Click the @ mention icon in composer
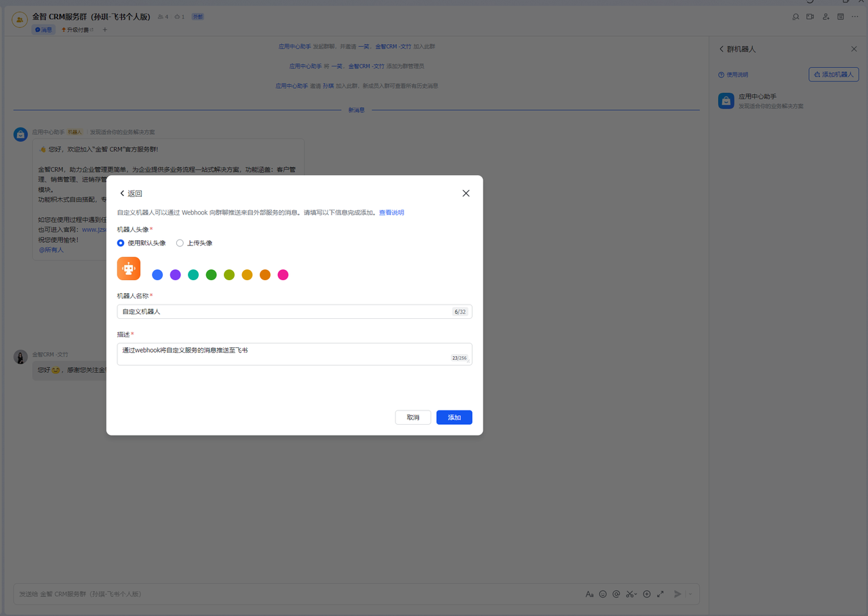Viewport: 868px width, 616px height. pyautogui.click(x=616, y=594)
